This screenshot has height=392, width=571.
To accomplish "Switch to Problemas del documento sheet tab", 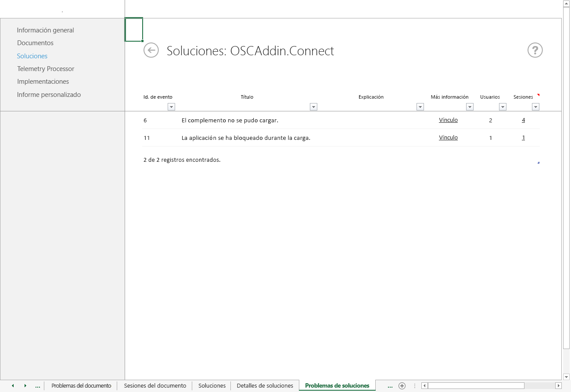I will tap(81, 386).
